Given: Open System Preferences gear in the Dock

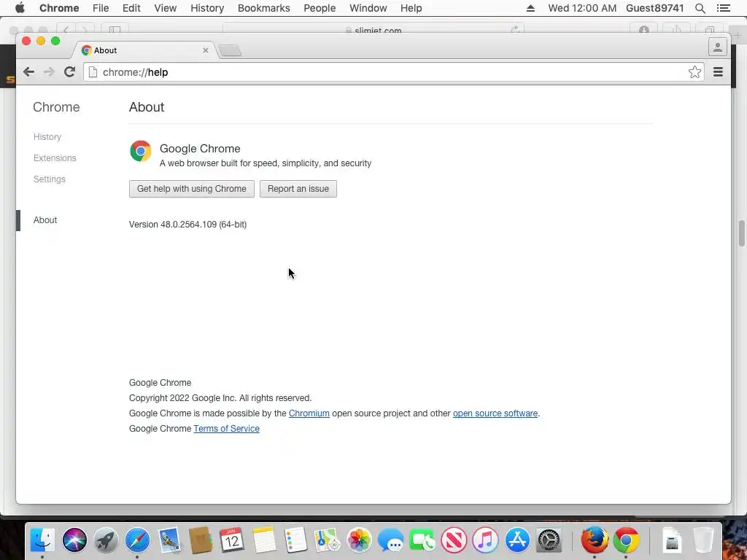Looking at the screenshot, I should click(x=549, y=540).
